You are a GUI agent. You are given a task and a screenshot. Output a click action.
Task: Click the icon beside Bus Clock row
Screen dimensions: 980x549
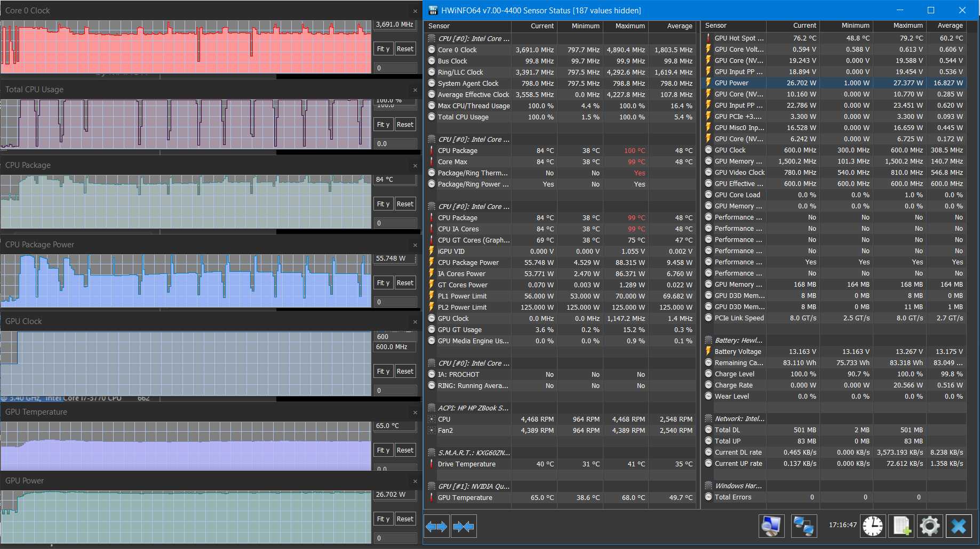pos(432,61)
